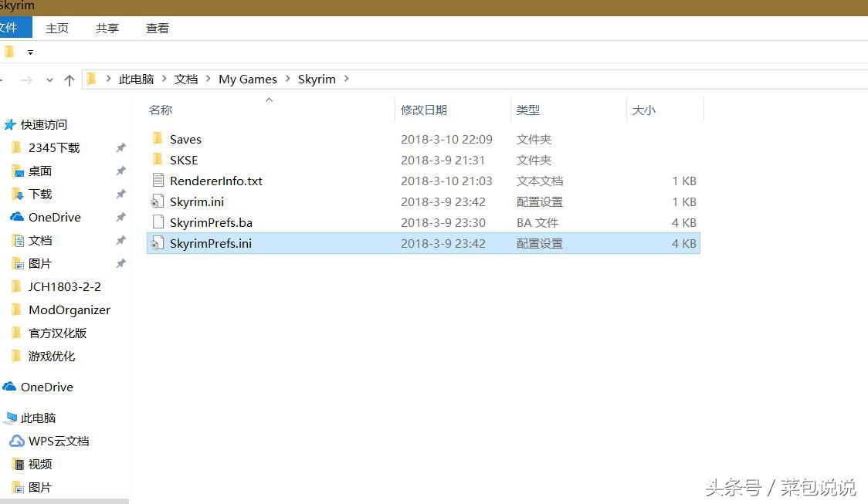Click the 视频 videos icon
The width and height of the screenshot is (868, 504).
tap(19, 464)
